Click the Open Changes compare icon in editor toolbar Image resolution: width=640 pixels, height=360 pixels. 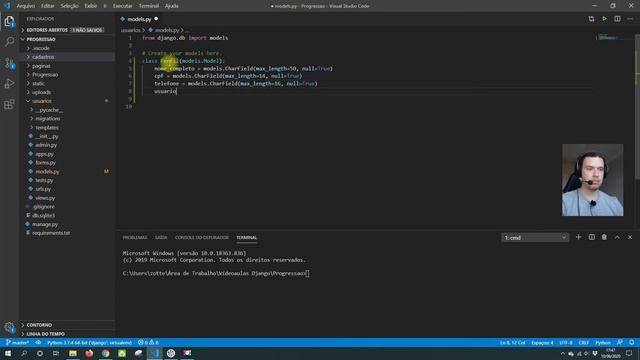[591, 19]
